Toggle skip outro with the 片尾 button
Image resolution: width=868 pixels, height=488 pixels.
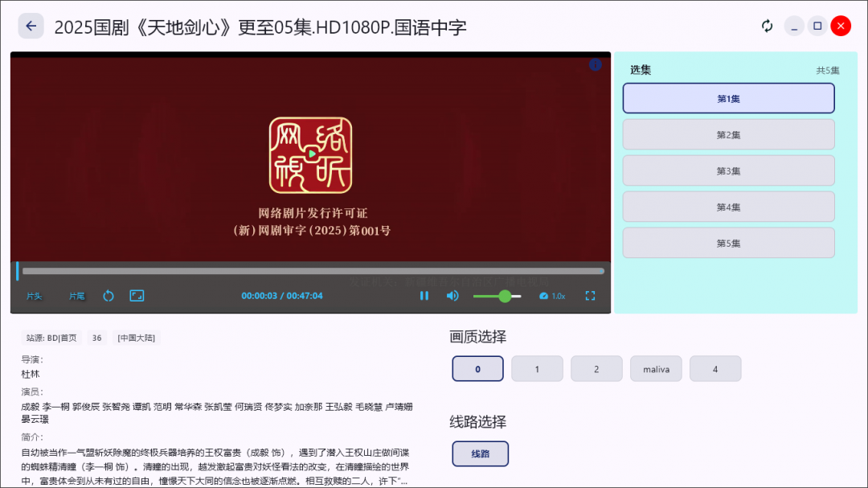click(76, 296)
